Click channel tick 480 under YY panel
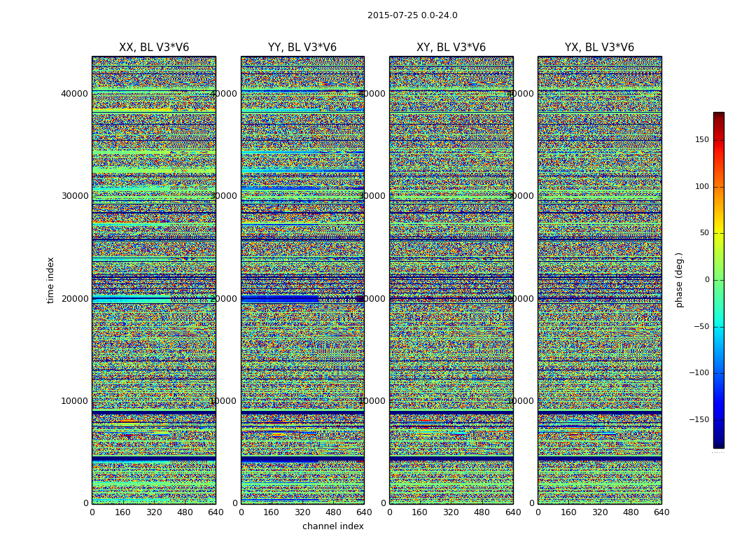 pyautogui.click(x=333, y=512)
